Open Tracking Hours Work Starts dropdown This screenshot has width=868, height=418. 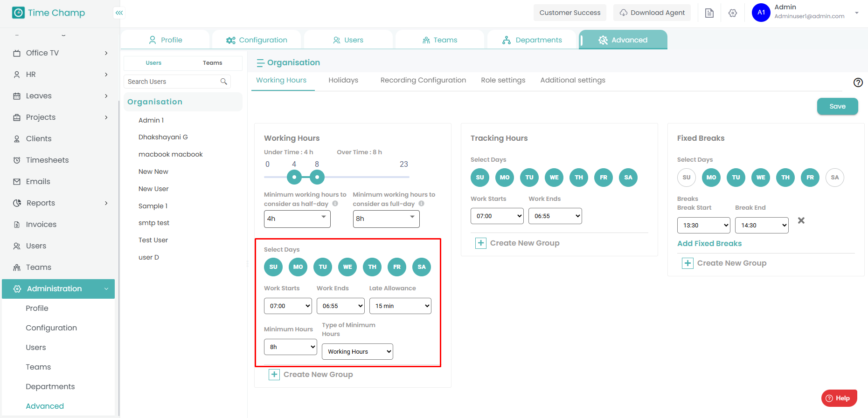click(497, 216)
